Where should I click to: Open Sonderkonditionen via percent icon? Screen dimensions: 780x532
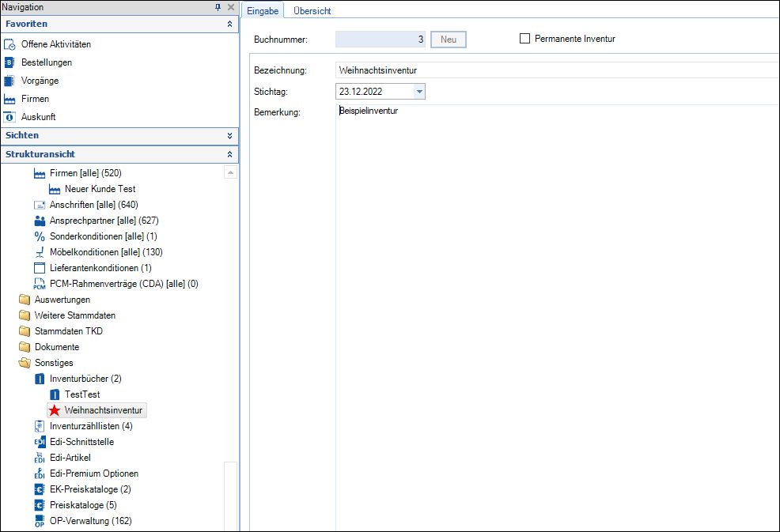click(x=40, y=236)
